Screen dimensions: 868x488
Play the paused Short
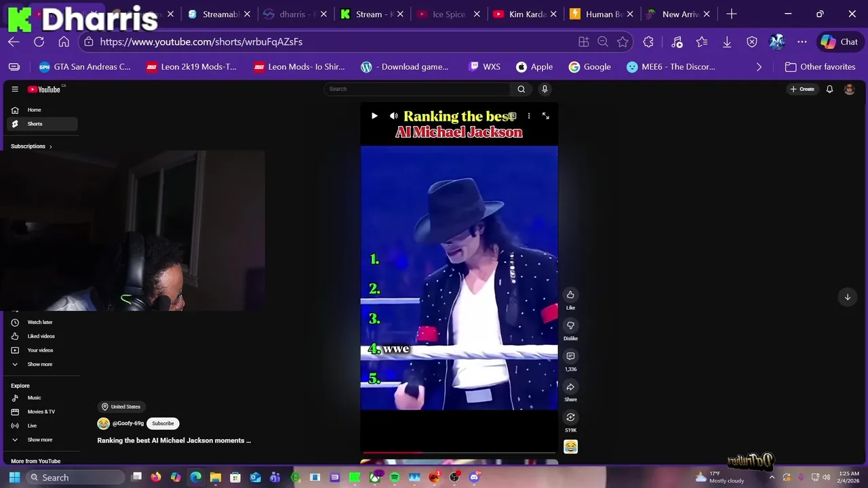click(374, 116)
